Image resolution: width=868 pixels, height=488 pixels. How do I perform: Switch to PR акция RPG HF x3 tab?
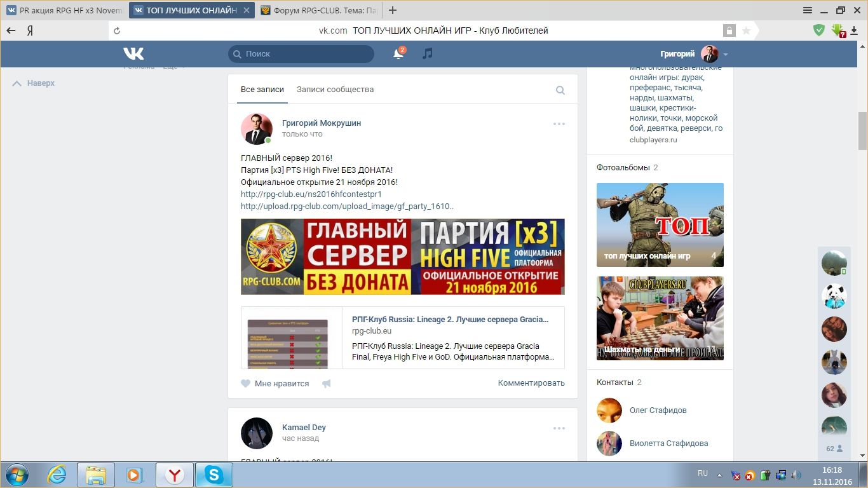pos(64,10)
